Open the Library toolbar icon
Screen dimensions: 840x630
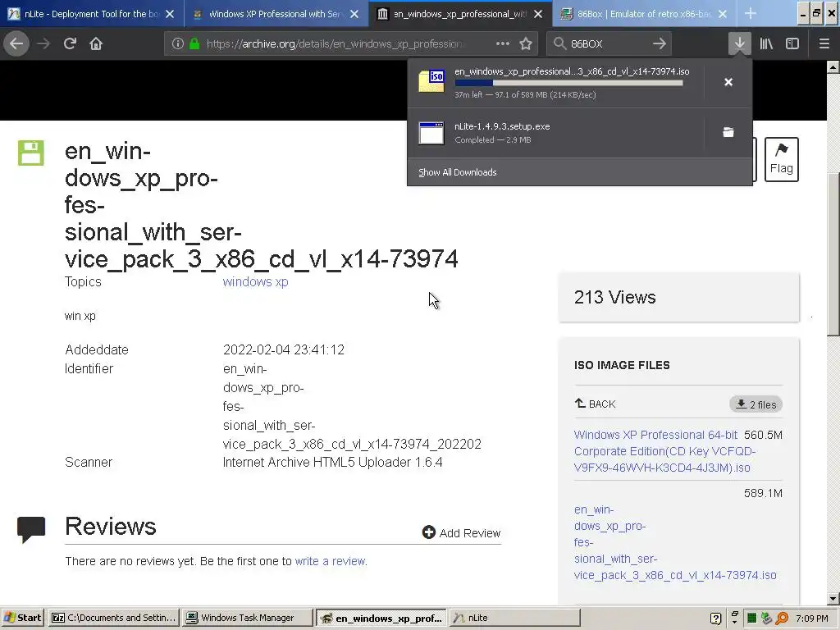[766, 44]
